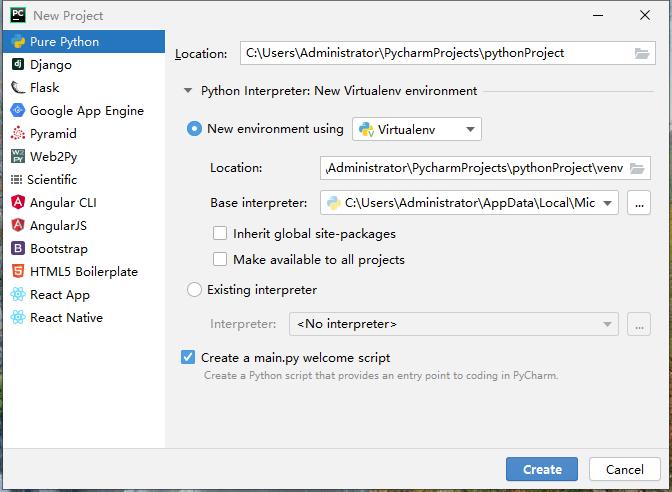Close the New Project dialog
672x492 pixels.
[x=645, y=15]
